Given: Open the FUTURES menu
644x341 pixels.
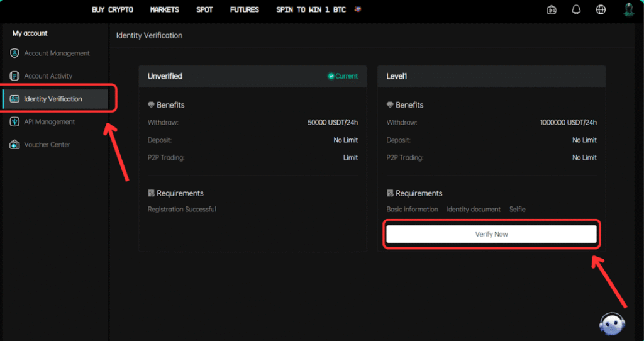Looking at the screenshot, I should coord(245,9).
